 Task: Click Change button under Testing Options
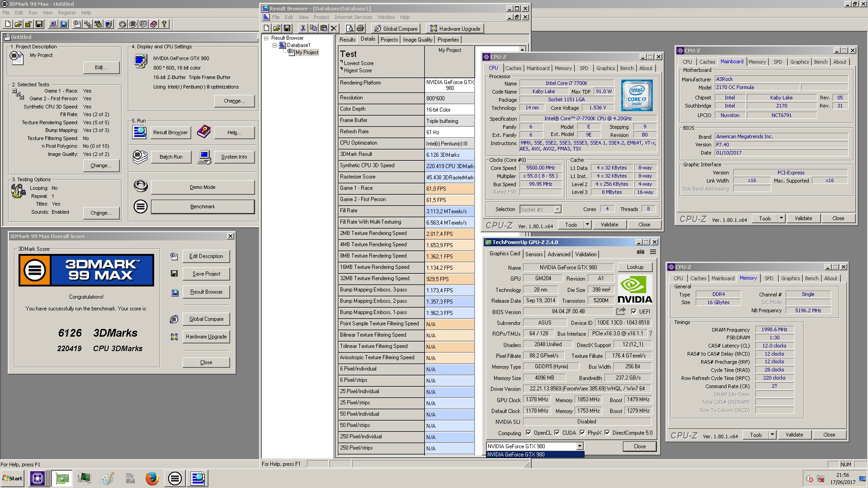pos(101,213)
